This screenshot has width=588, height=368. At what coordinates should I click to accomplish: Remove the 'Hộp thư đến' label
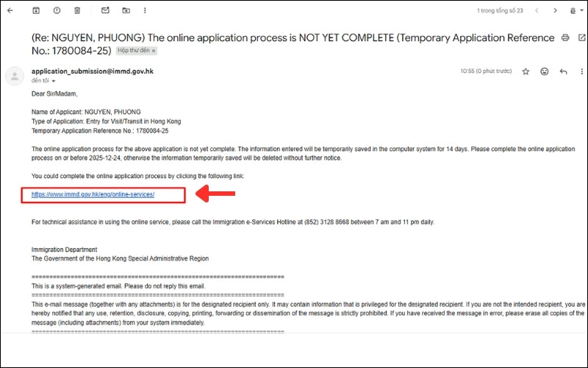(154, 51)
